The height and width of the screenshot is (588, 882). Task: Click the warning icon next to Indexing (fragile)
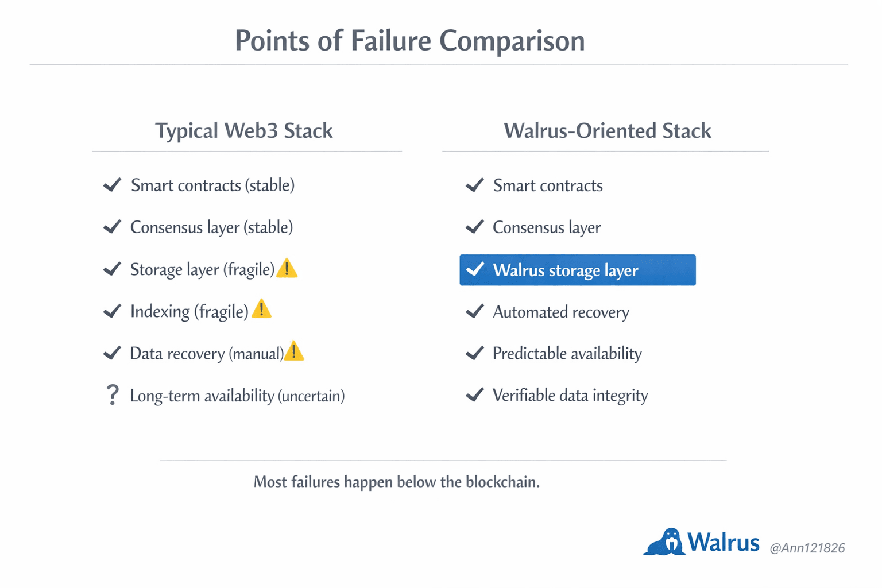pyautogui.click(x=261, y=310)
